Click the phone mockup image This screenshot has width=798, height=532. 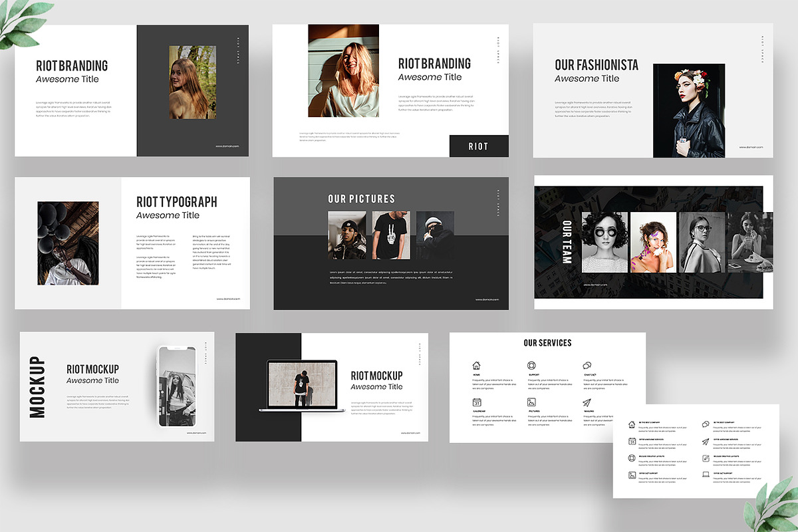(177, 387)
